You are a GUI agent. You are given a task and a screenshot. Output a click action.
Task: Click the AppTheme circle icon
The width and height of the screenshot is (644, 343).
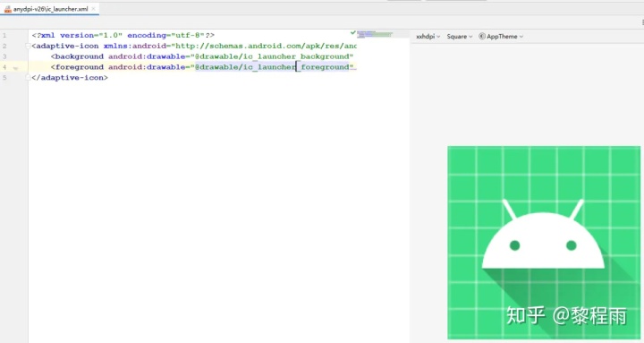482,36
